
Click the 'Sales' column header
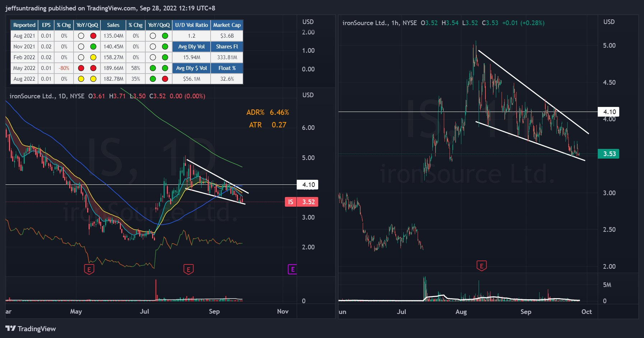coord(113,25)
